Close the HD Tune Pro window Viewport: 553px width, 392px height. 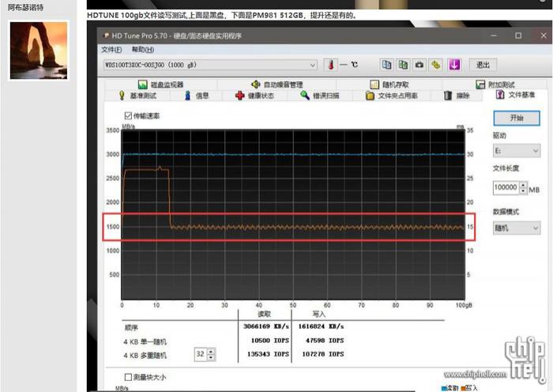click(544, 36)
